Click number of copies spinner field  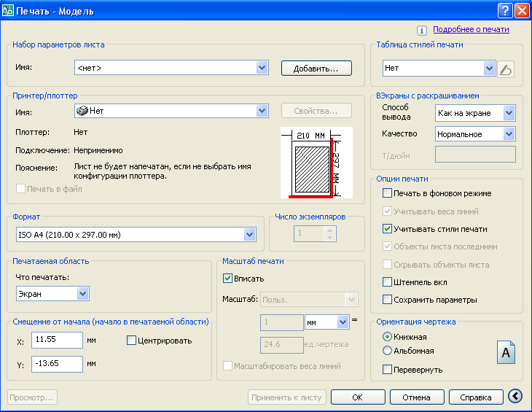316,233
